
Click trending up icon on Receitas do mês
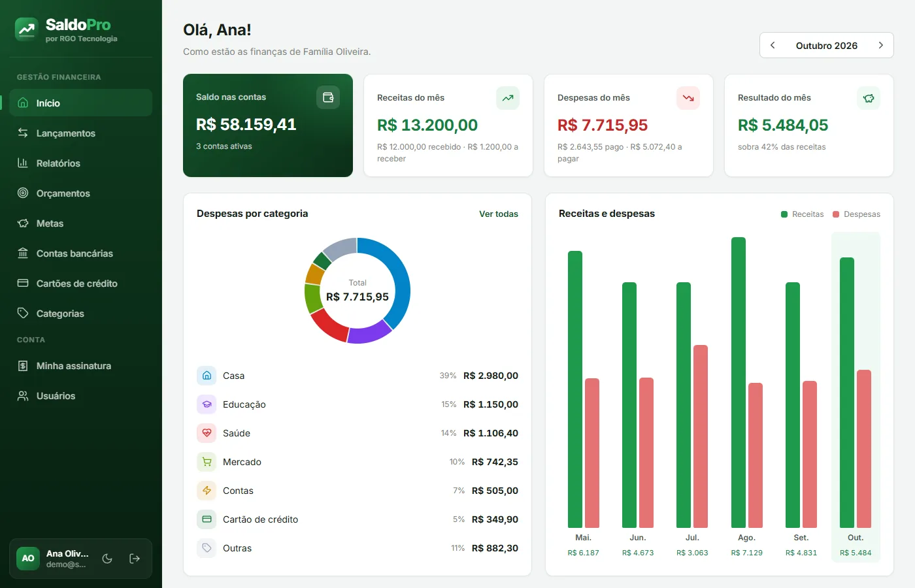tap(508, 98)
